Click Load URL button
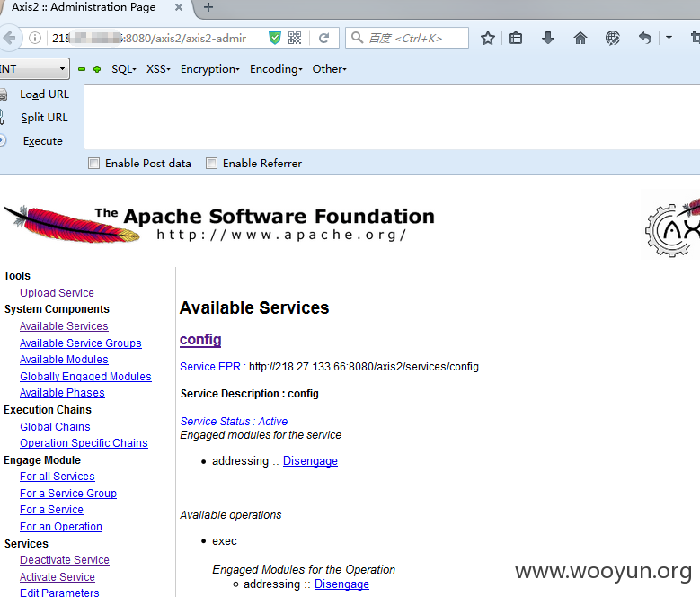The image size is (700, 597). pyautogui.click(x=44, y=94)
